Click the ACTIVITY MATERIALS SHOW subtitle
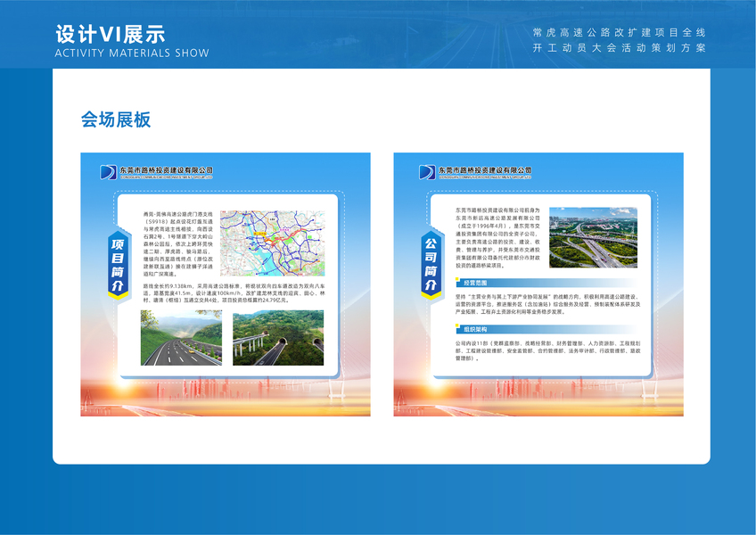This screenshot has height=535, width=756. pos(132,53)
